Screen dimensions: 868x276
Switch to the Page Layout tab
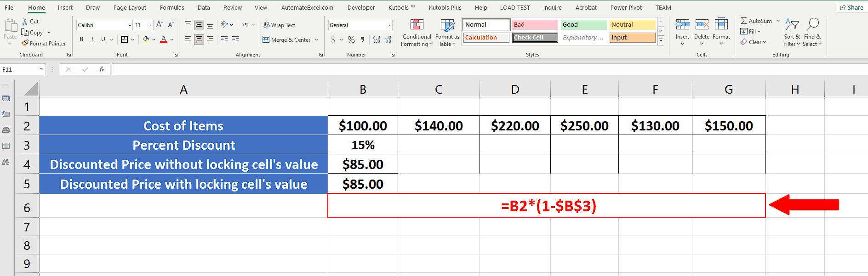click(x=130, y=7)
